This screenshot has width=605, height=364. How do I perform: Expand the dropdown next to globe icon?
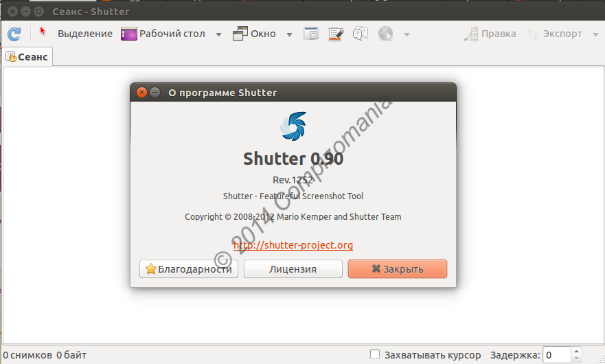pos(407,34)
